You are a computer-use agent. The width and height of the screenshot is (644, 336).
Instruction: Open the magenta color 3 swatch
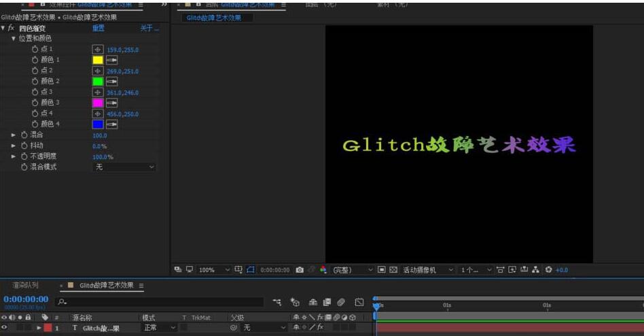coord(97,103)
